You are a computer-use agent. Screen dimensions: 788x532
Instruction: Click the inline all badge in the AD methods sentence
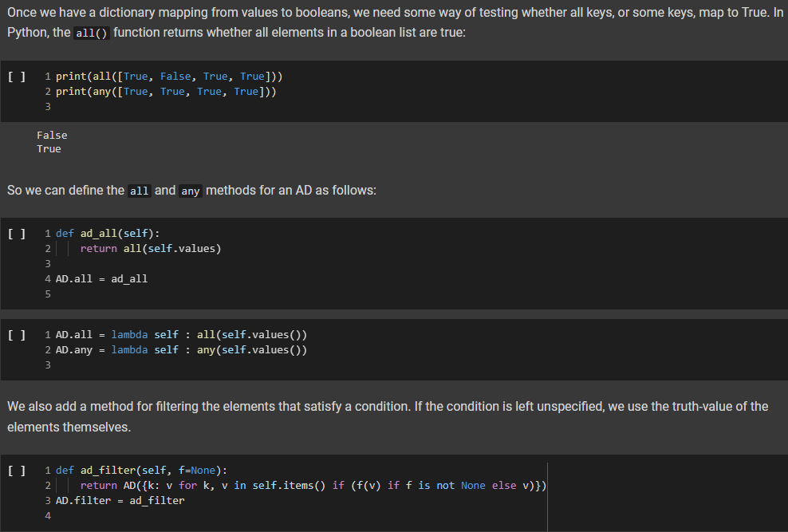(x=139, y=191)
